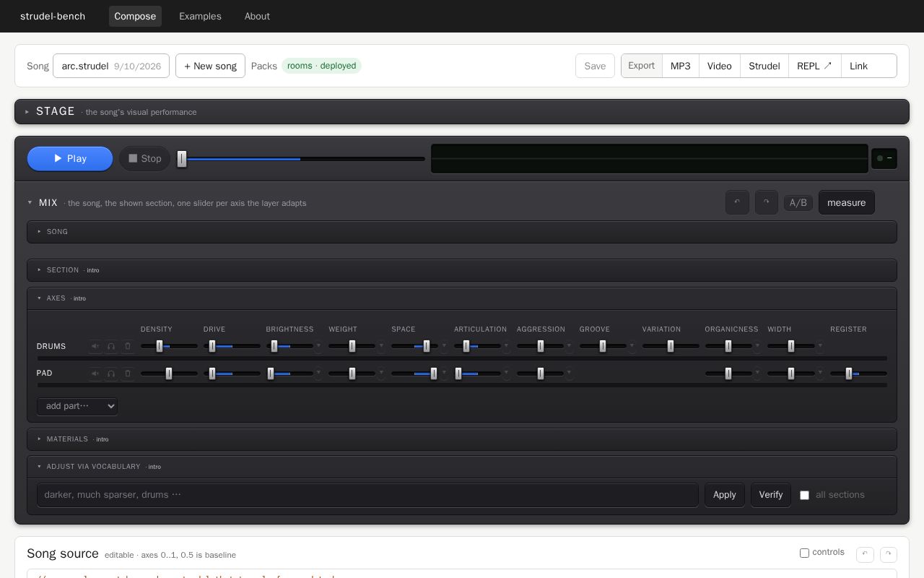Click the MIX undo arrow icon
The height and width of the screenshot is (578, 924).
coord(737,202)
